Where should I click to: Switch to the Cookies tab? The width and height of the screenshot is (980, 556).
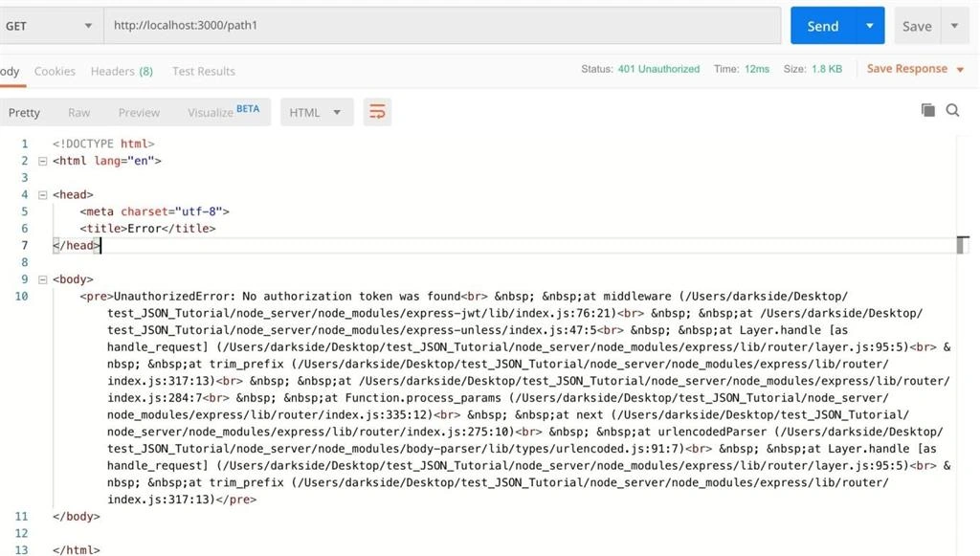click(x=55, y=71)
